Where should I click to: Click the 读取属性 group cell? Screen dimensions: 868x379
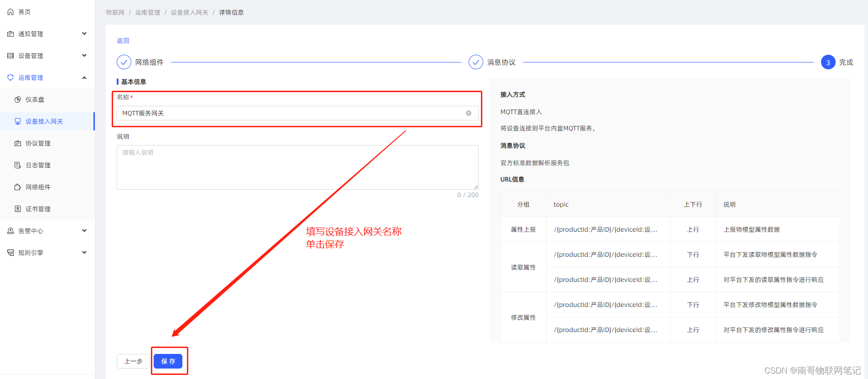click(523, 267)
